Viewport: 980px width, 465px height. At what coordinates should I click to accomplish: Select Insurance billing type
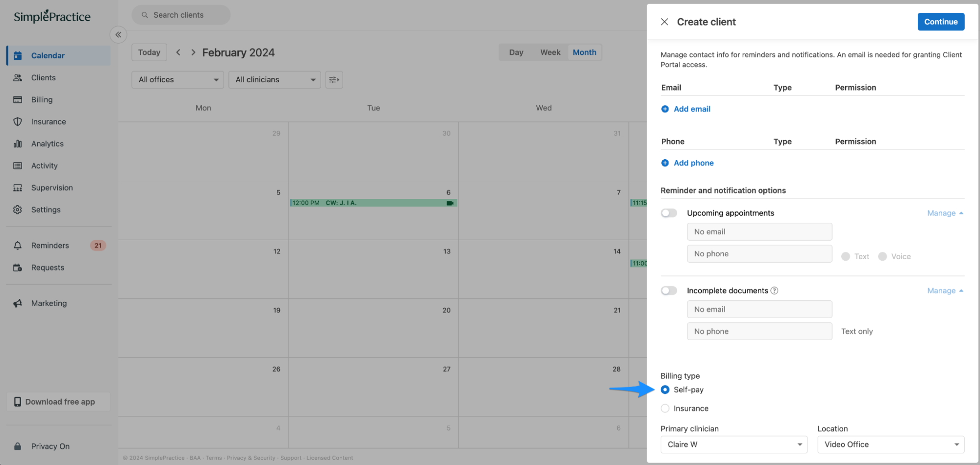[x=665, y=408]
